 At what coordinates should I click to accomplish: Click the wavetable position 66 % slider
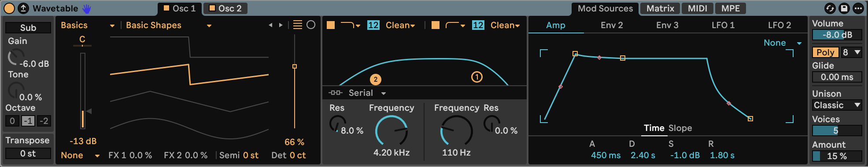point(295,81)
